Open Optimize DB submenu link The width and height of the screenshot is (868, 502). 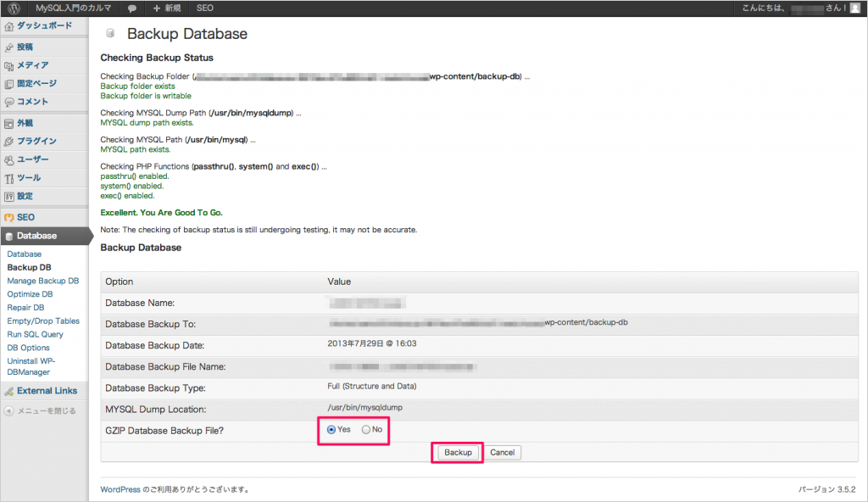coord(30,294)
